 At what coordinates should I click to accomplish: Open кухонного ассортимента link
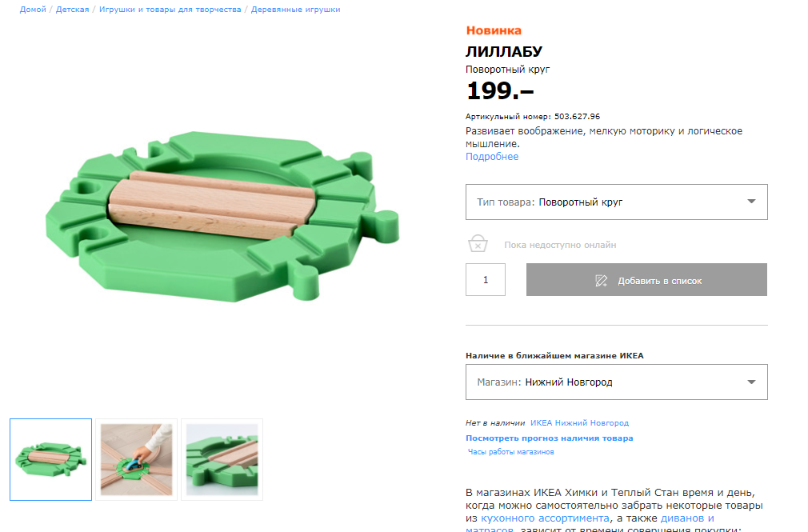point(545,518)
